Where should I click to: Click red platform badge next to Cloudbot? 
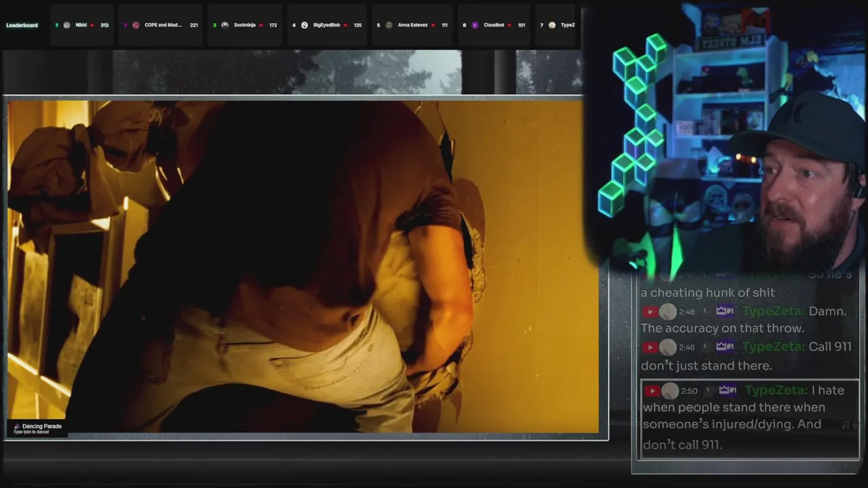pyautogui.click(x=509, y=25)
